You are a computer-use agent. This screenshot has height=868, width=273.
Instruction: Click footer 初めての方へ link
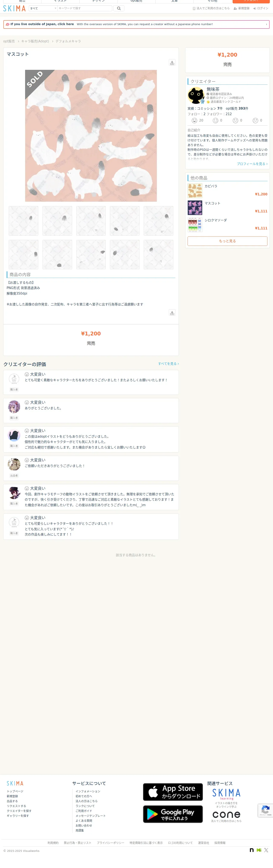pyautogui.click(x=84, y=796)
